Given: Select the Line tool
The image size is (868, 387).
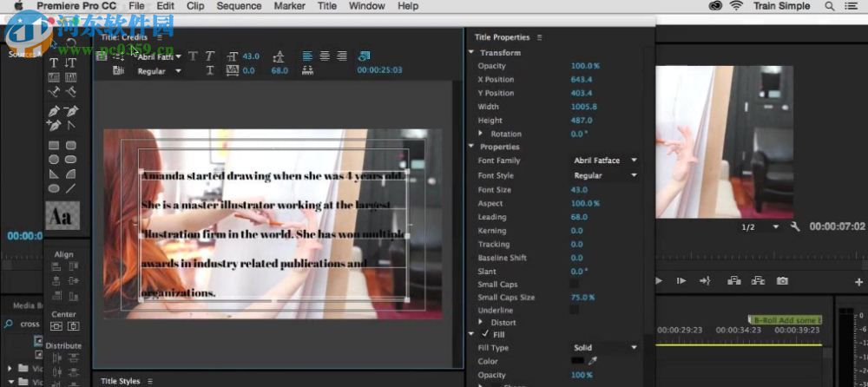Looking at the screenshot, I should point(71,189).
